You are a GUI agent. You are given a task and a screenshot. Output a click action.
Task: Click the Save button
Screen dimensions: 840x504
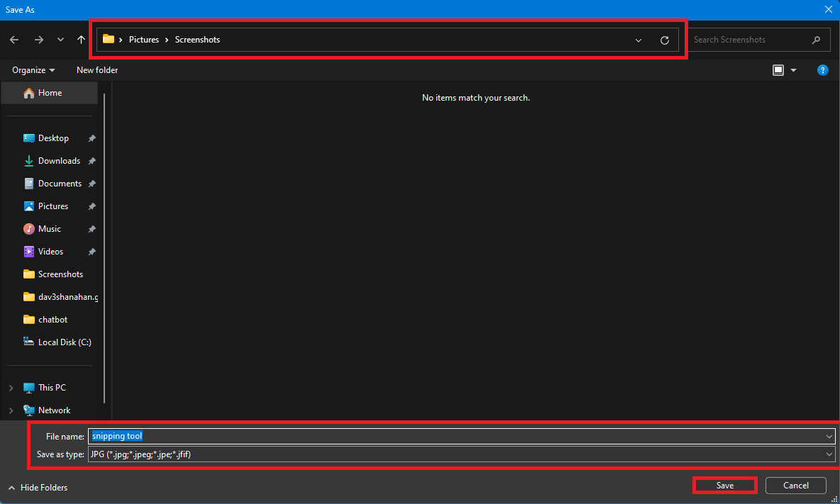click(x=724, y=485)
